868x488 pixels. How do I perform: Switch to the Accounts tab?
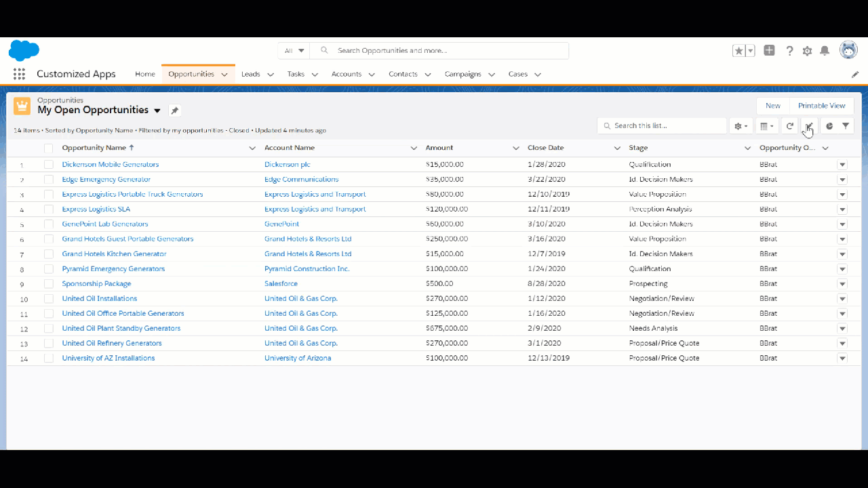pyautogui.click(x=347, y=74)
